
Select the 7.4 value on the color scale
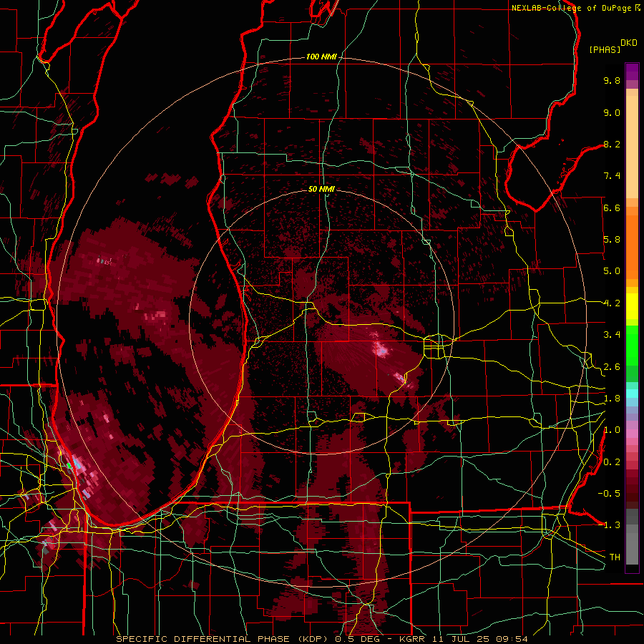click(612, 176)
